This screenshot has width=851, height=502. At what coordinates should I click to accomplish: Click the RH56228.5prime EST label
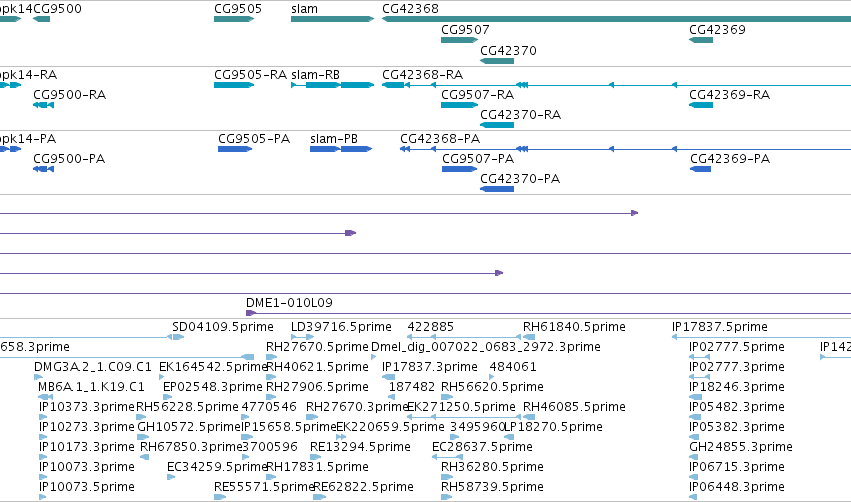click(187, 406)
